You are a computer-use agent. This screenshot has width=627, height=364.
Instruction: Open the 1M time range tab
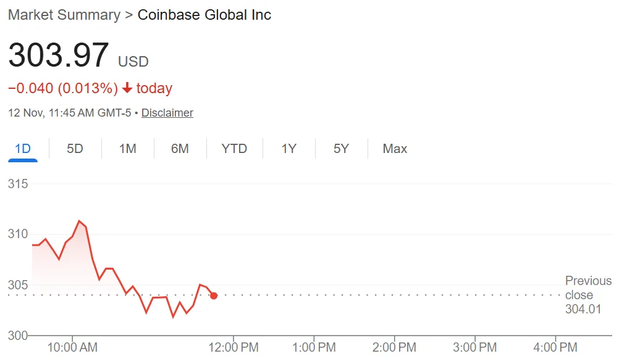(127, 149)
